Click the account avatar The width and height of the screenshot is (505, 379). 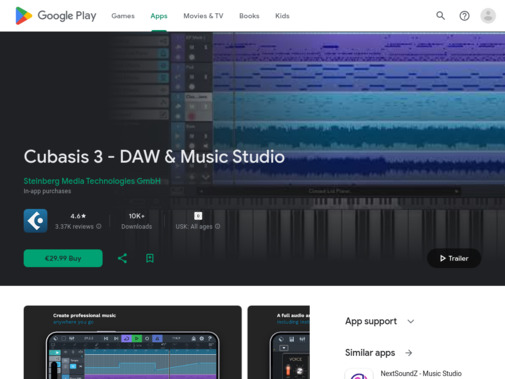[488, 16]
